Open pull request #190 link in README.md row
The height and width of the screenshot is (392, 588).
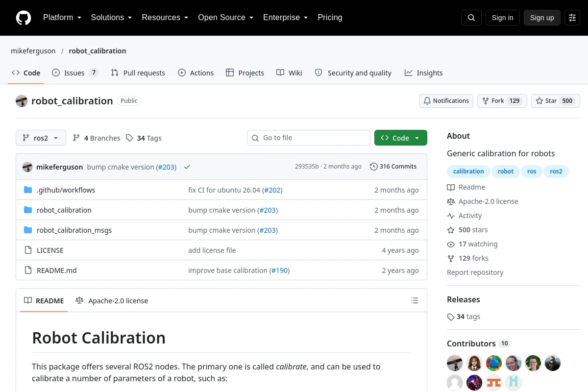click(279, 270)
